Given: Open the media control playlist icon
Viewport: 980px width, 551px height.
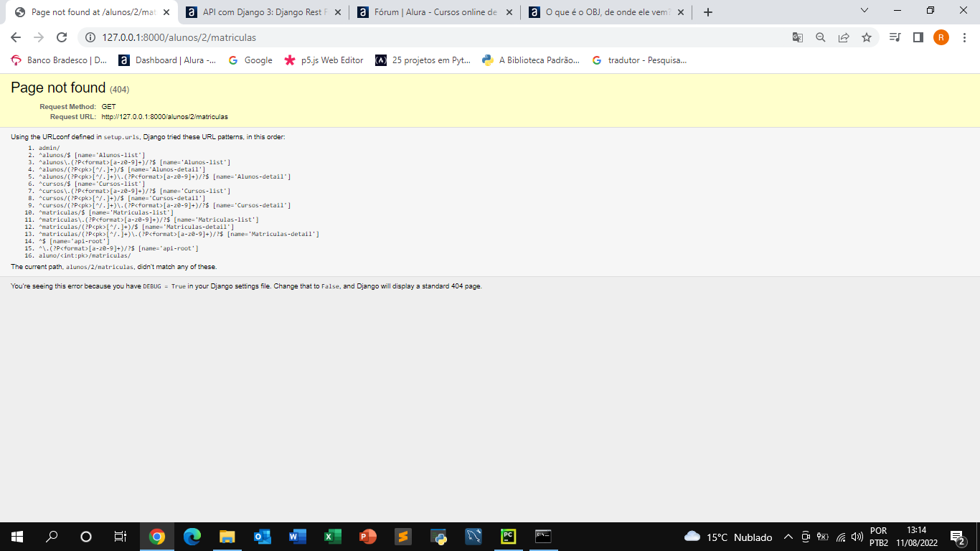Looking at the screenshot, I should 895,37.
